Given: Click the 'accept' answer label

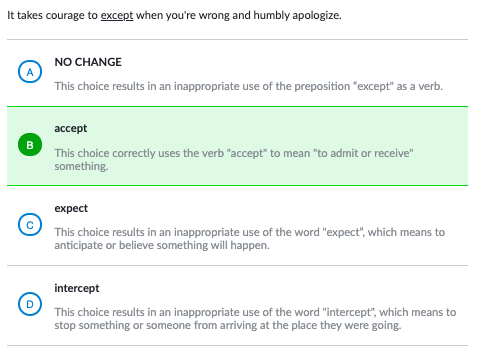Looking at the screenshot, I should tap(71, 128).
